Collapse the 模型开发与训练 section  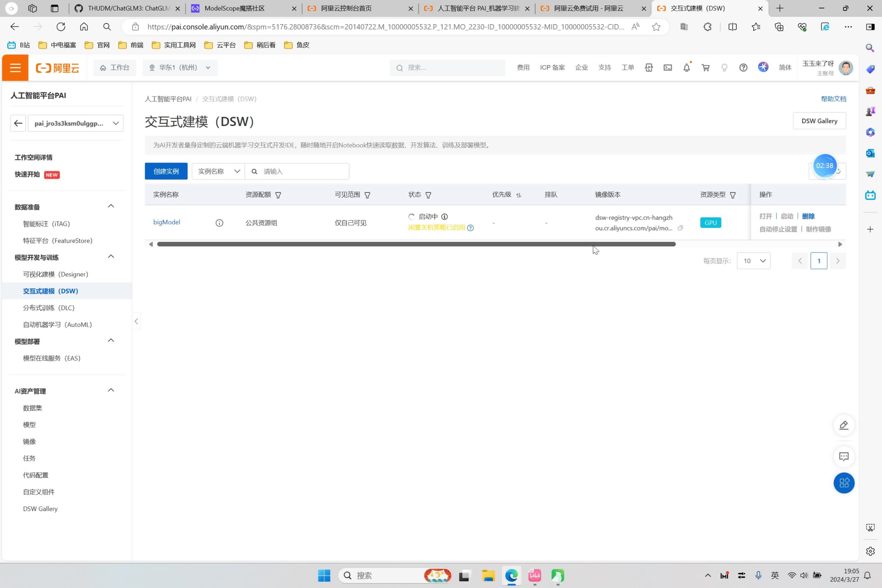coord(111,256)
